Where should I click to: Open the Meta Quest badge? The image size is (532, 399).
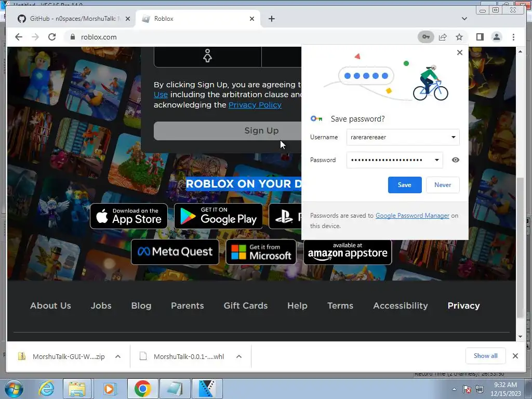coord(175,252)
